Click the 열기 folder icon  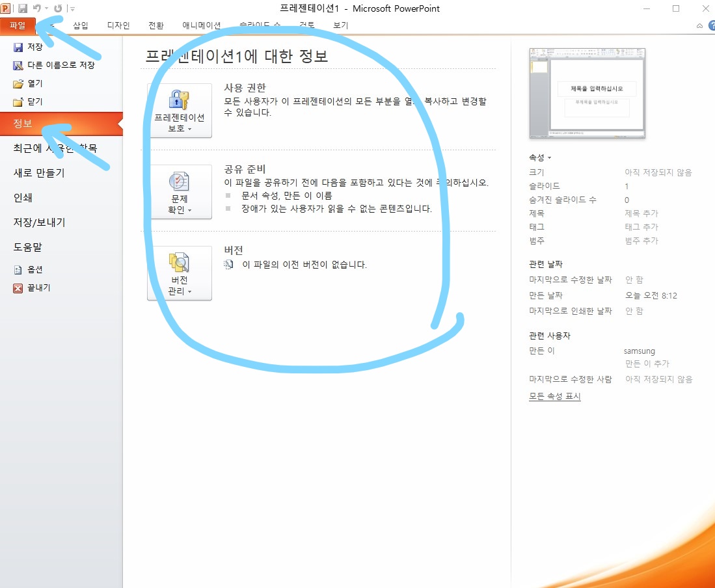coord(18,84)
